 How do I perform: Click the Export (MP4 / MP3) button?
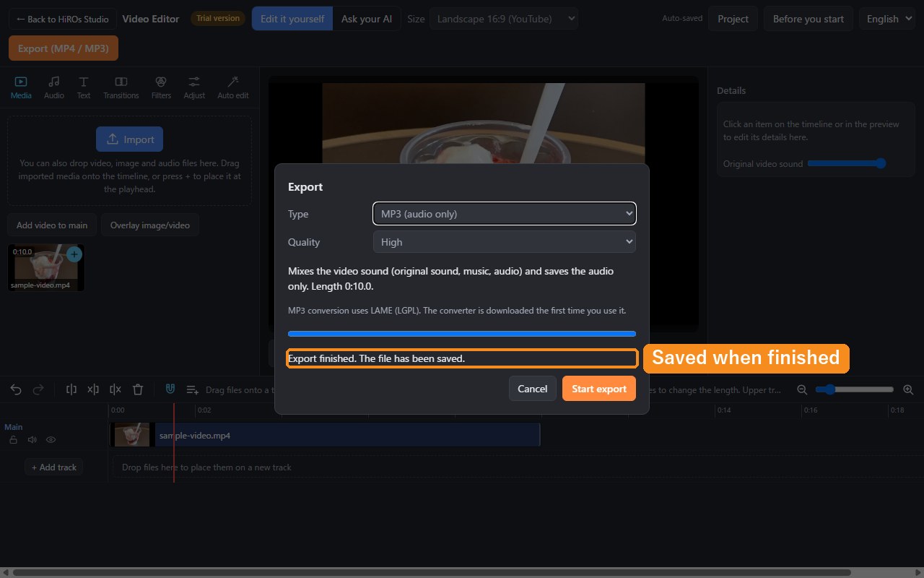pos(64,48)
